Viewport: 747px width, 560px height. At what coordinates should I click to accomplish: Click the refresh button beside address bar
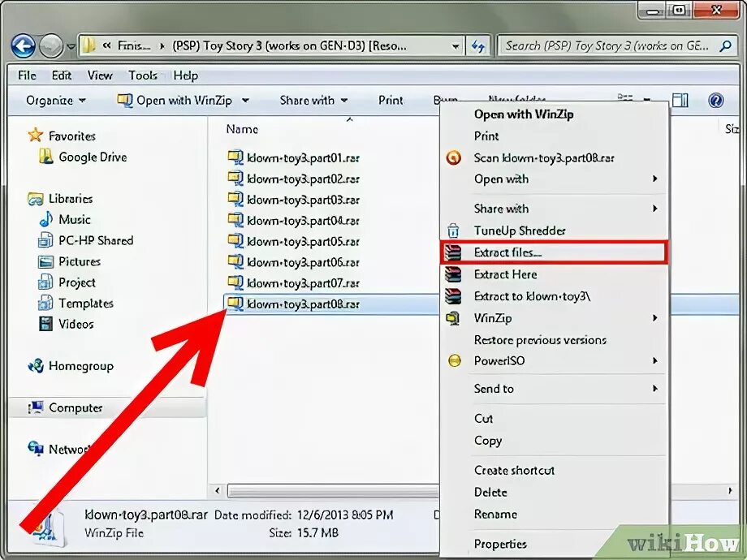477,46
